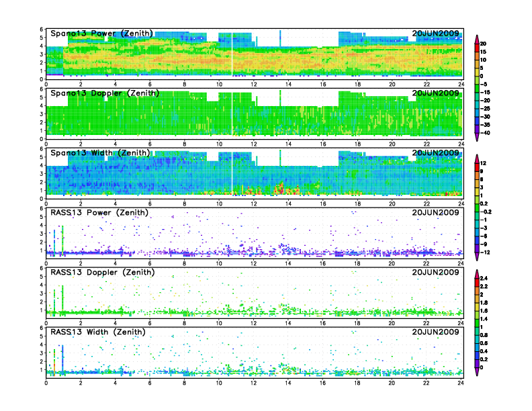
Task: Click the -0.2 label on the middle colorbar
Action: (486, 212)
